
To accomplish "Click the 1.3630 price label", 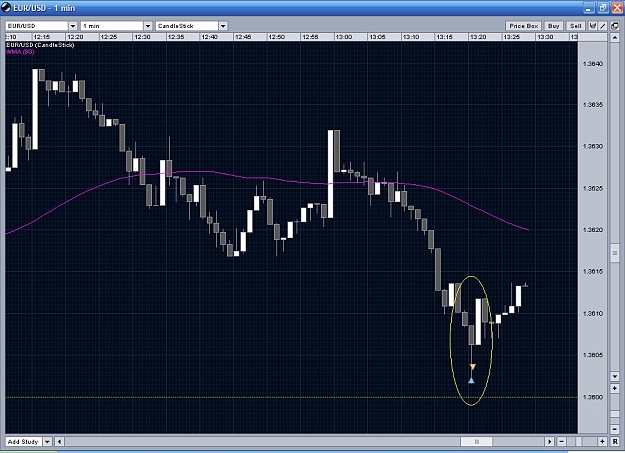I will pos(593,146).
